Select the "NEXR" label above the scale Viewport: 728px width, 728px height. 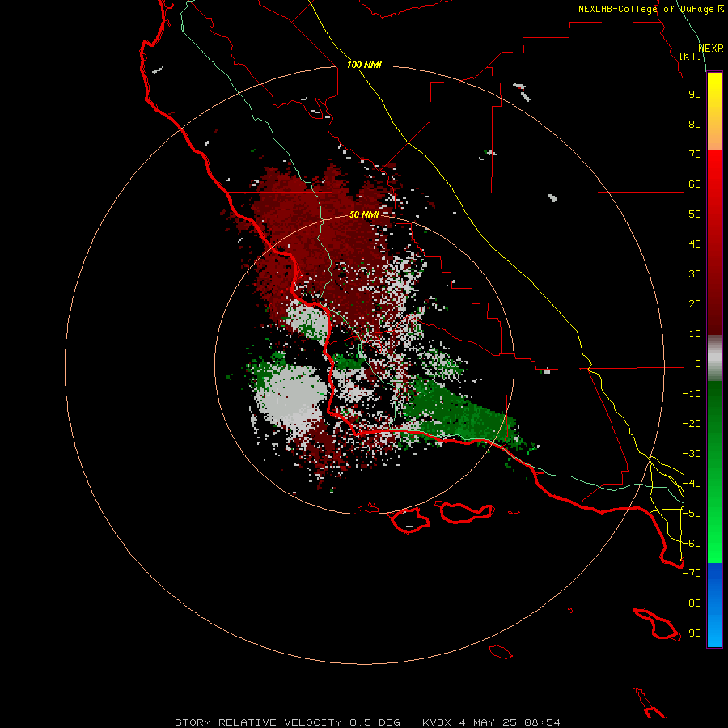click(711, 49)
